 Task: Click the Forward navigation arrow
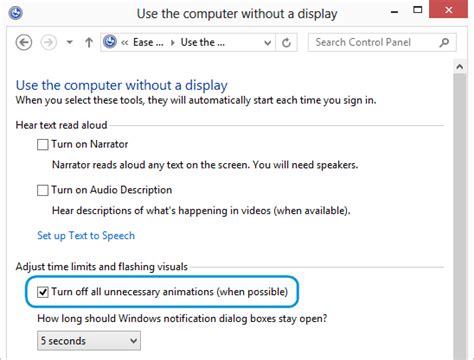(49, 43)
